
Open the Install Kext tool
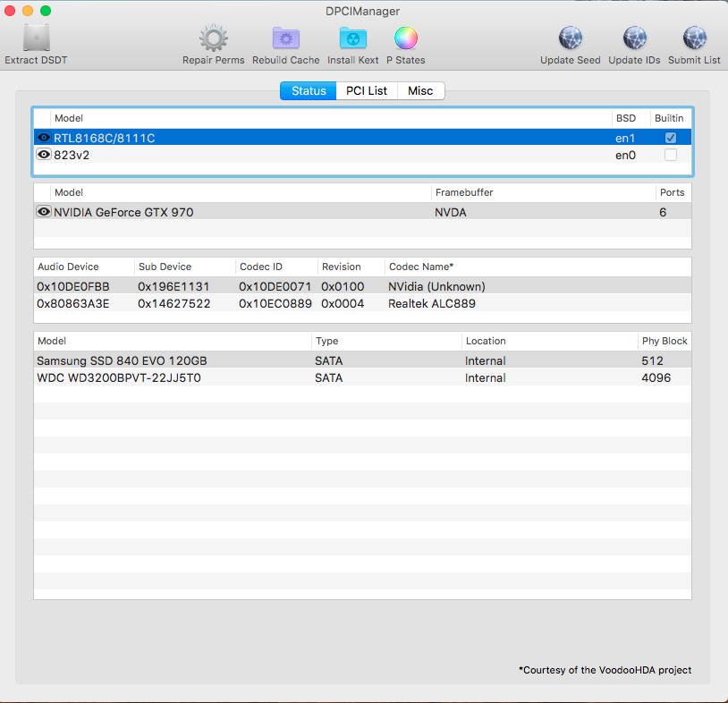(352, 38)
